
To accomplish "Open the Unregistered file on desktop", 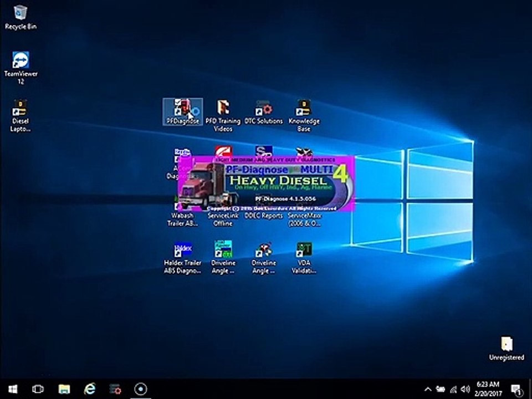I will [x=507, y=348].
